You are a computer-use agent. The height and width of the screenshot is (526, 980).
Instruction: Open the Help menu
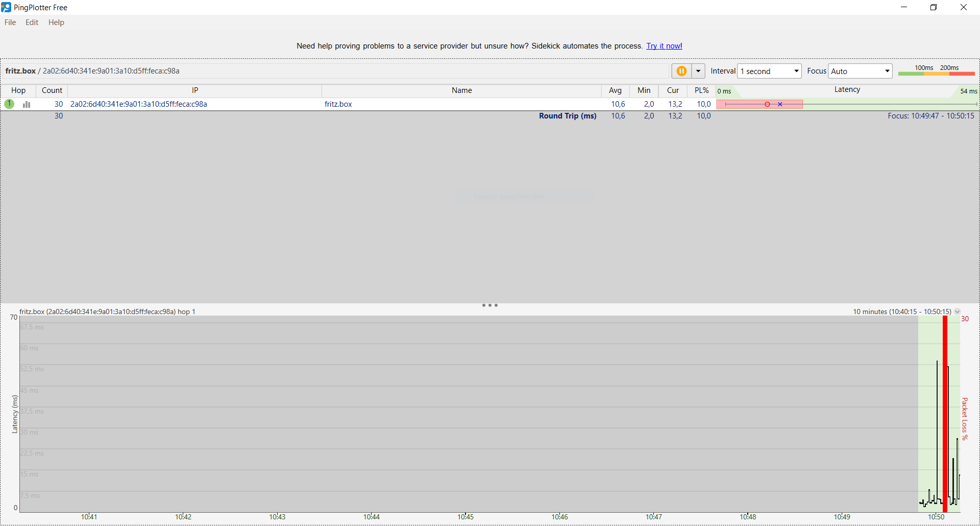[x=56, y=22]
